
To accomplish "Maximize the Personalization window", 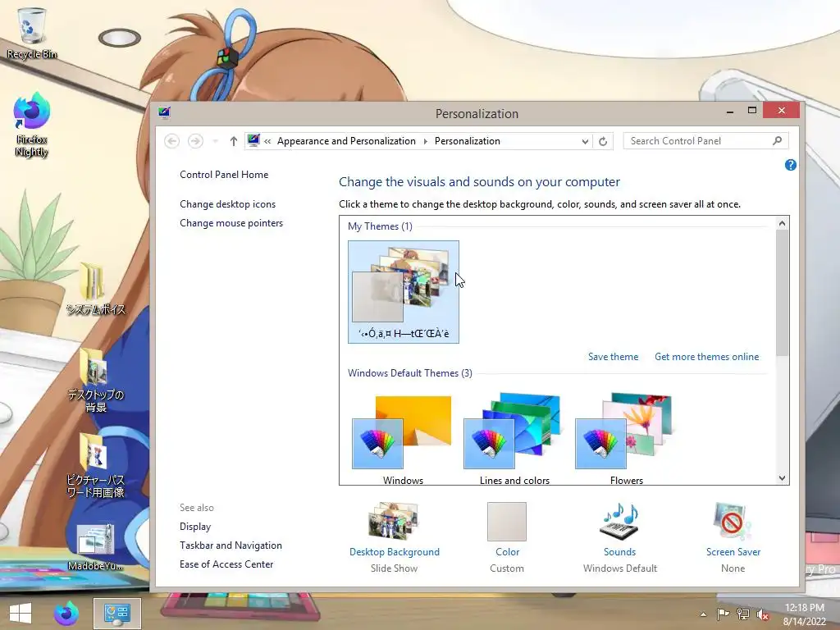I will pos(752,111).
